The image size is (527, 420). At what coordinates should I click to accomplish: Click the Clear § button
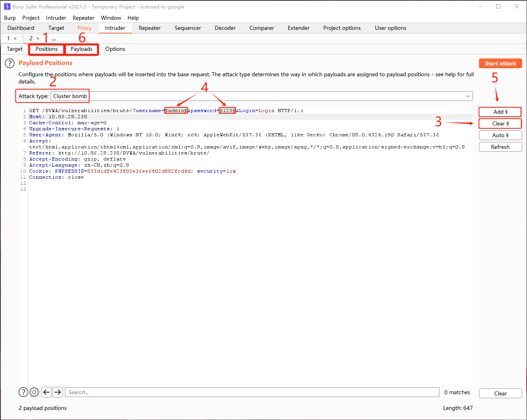[500, 123]
